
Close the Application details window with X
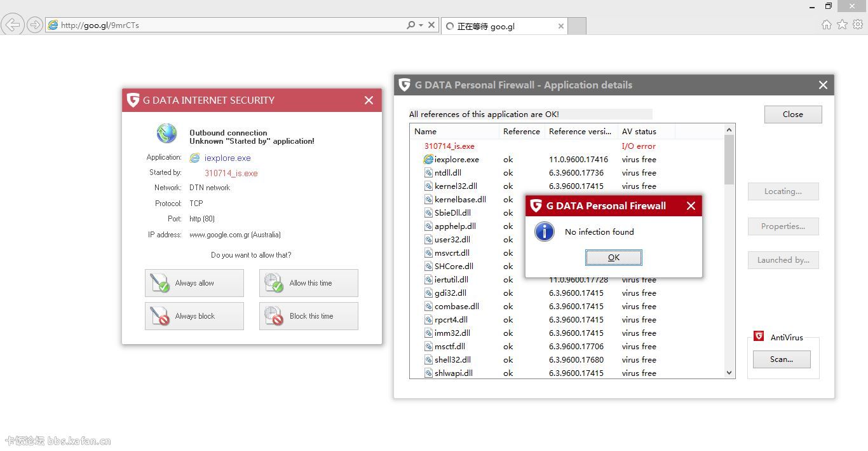(823, 85)
